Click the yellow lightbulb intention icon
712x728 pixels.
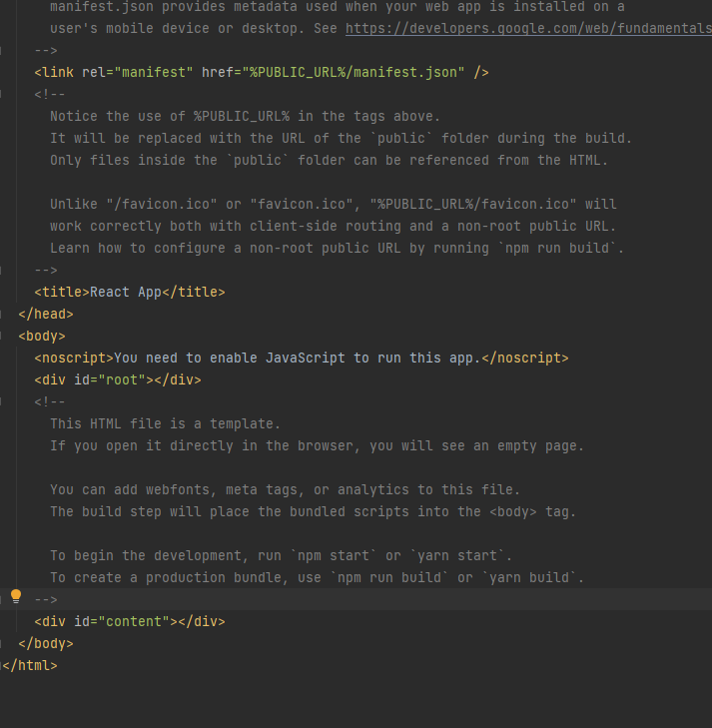click(16, 596)
